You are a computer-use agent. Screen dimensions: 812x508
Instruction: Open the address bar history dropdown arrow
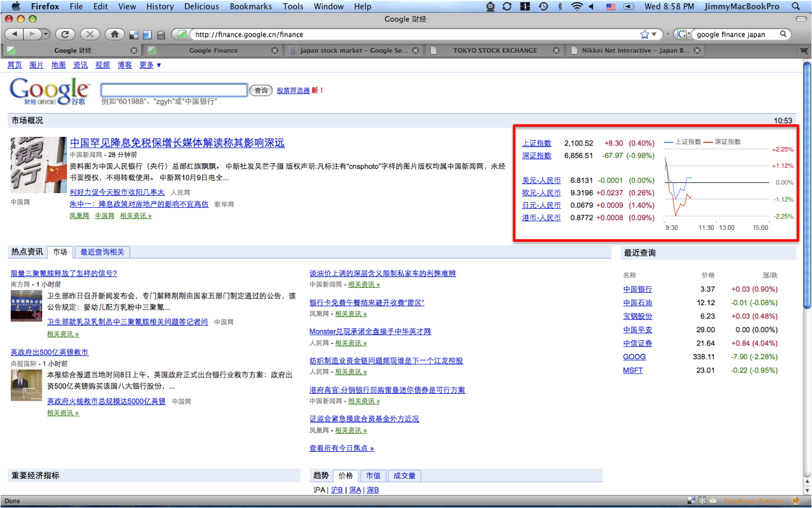click(x=654, y=34)
